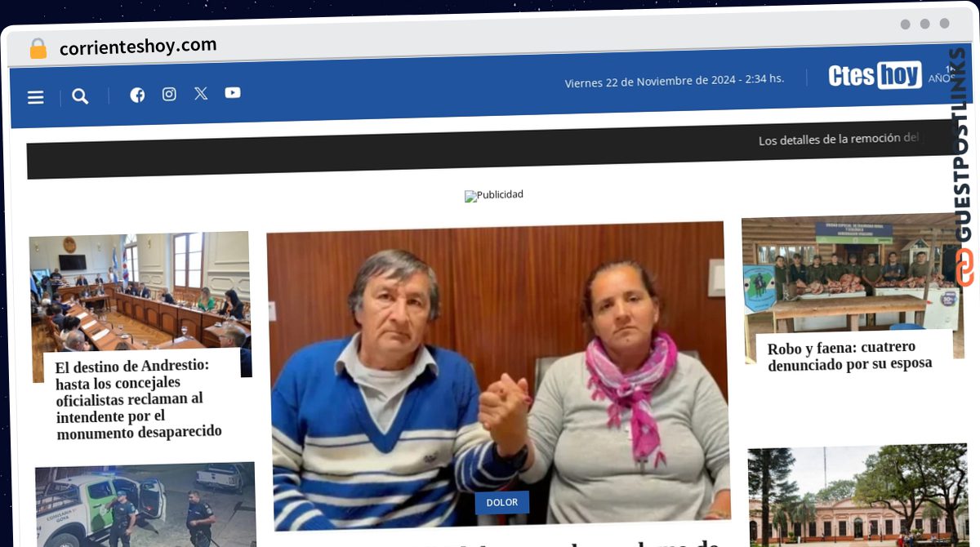980x547 pixels.
Task: Open the Andrestio monument headline
Action: (x=139, y=399)
